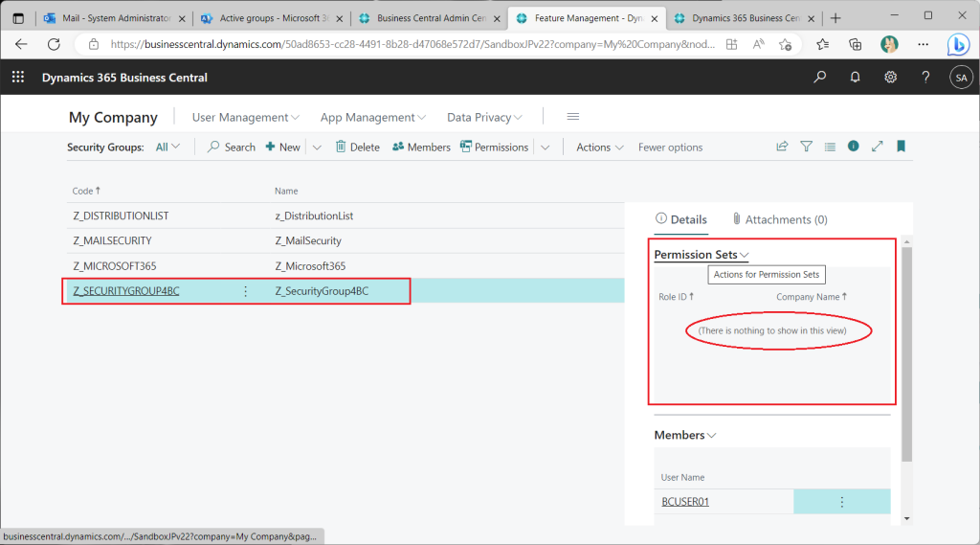Click the Permissions button
980x545 pixels.
pyautogui.click(x=495, y=148)
